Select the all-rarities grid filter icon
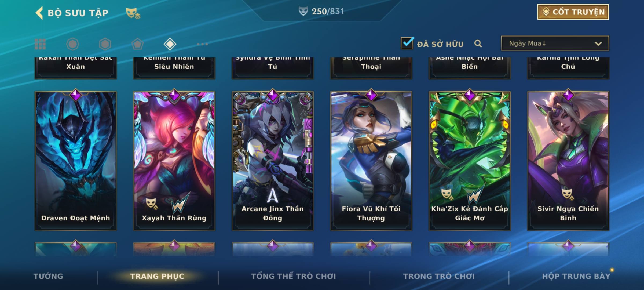Viewport: 644px width, 290px height. click(x=40, y=44)
